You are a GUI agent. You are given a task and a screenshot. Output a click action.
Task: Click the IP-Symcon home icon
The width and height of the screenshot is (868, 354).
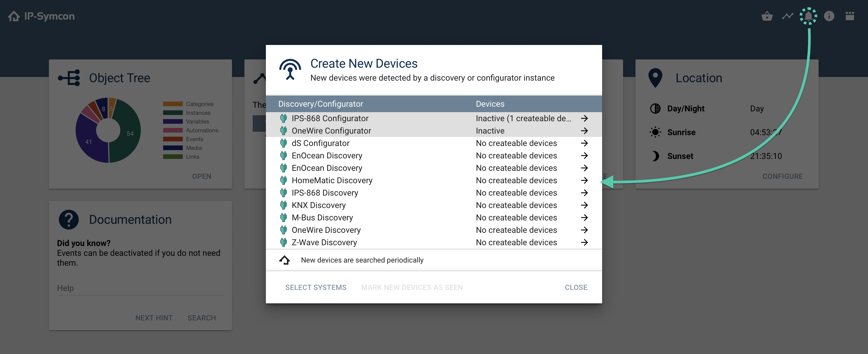[x=14, y=16]
